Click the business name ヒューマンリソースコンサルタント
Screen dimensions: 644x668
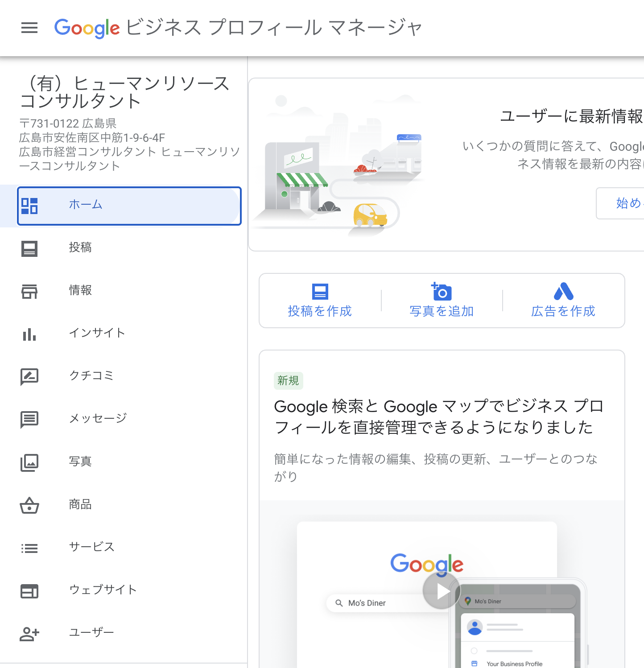click(x=125, y=92)
